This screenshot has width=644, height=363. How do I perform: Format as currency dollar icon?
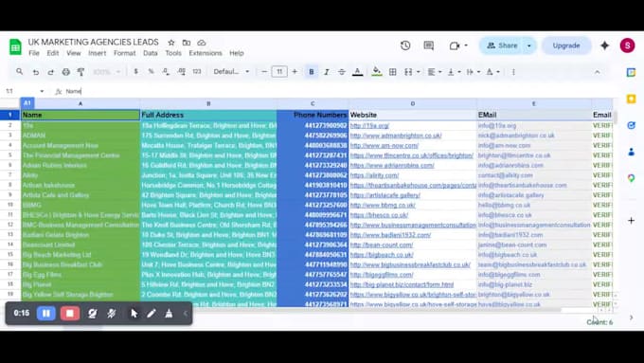(136, 71)
